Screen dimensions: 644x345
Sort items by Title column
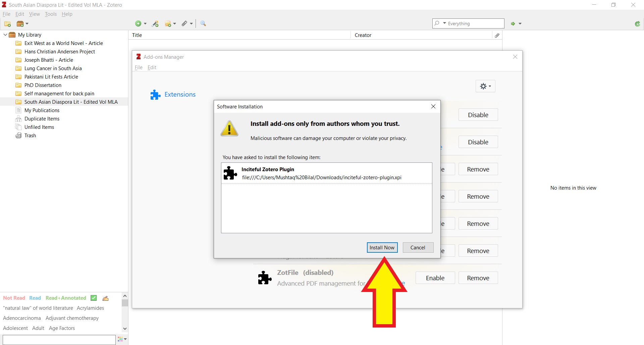(239, 35)
